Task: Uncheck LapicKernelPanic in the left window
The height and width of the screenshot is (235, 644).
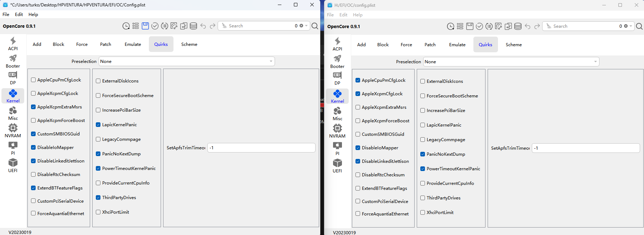Action: click(x=98, y=125)
